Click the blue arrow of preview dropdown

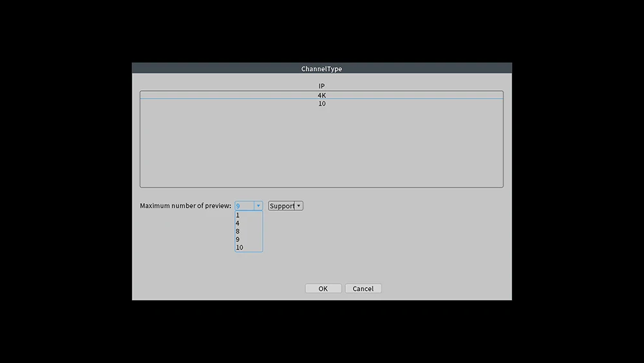pyautogui.click(x=258, y=206)
